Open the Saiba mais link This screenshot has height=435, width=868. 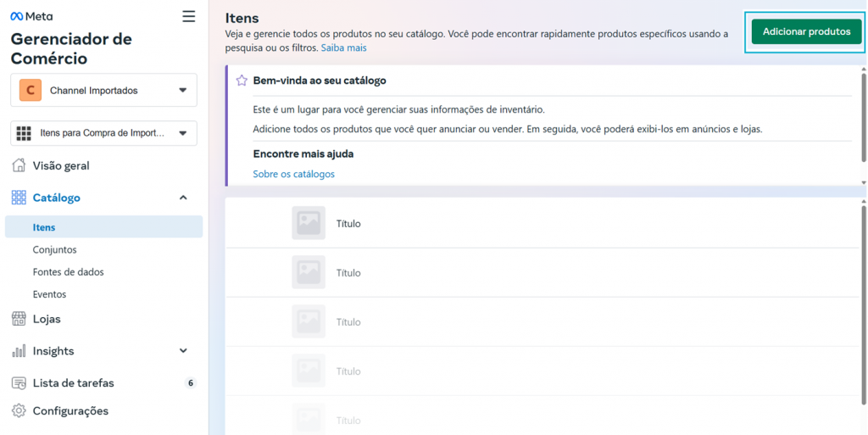tap(344, 47)
